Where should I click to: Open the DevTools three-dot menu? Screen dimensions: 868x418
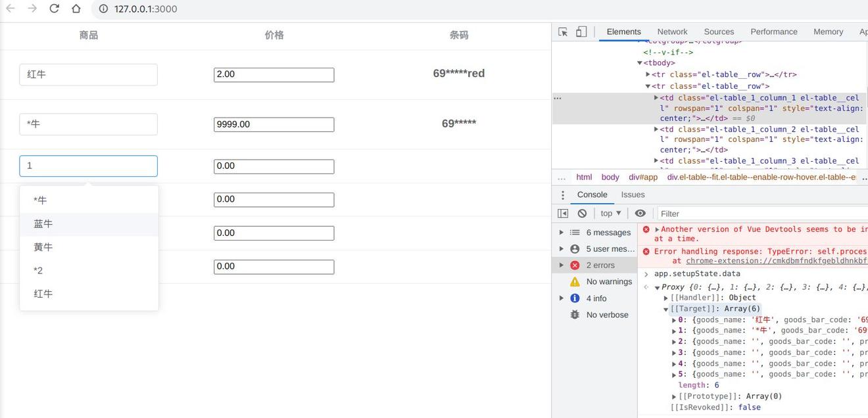562,194
